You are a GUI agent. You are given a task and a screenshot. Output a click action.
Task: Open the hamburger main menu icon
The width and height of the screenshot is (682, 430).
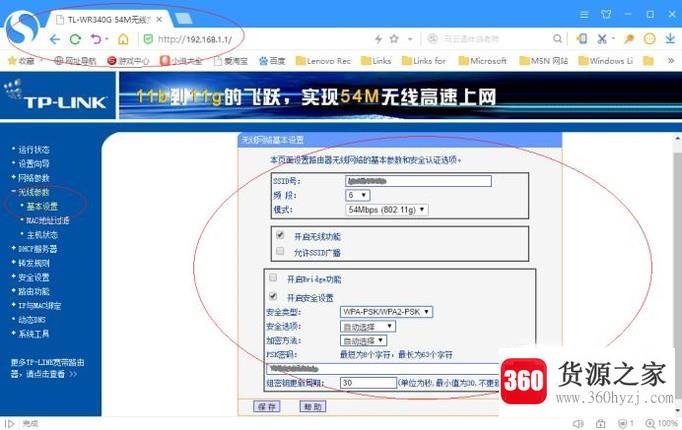tap(584, 15)
